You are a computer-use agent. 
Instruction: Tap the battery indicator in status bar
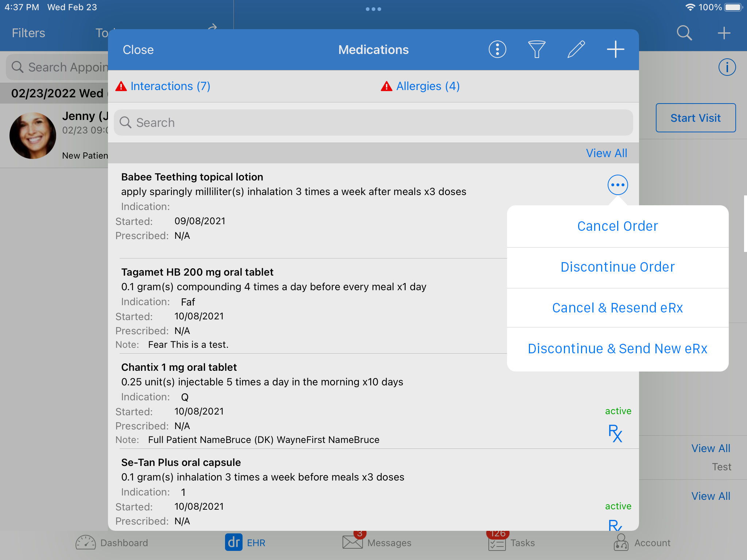pos(733,7)
